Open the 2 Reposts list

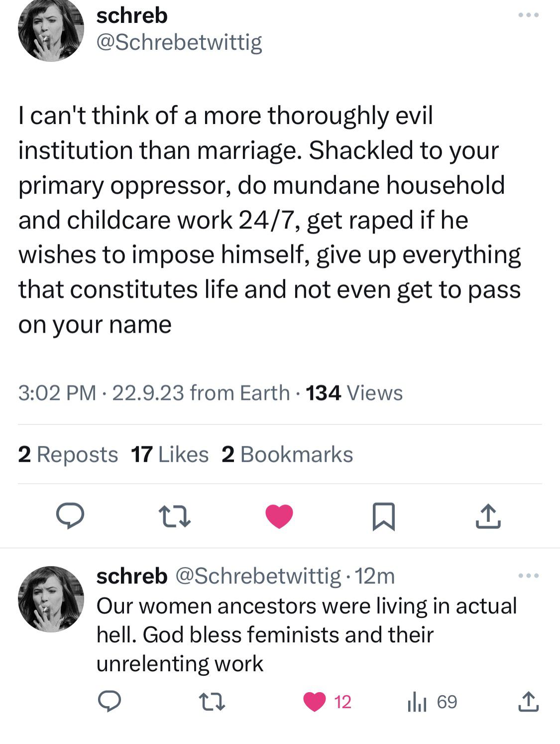[x=68, y=454]
